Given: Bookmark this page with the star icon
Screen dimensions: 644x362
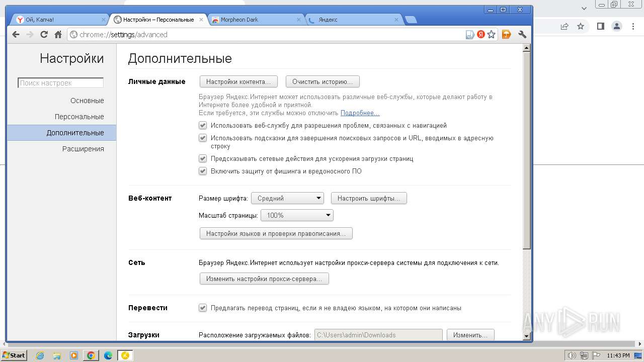Looking at the screenshot, I should 492,35.
